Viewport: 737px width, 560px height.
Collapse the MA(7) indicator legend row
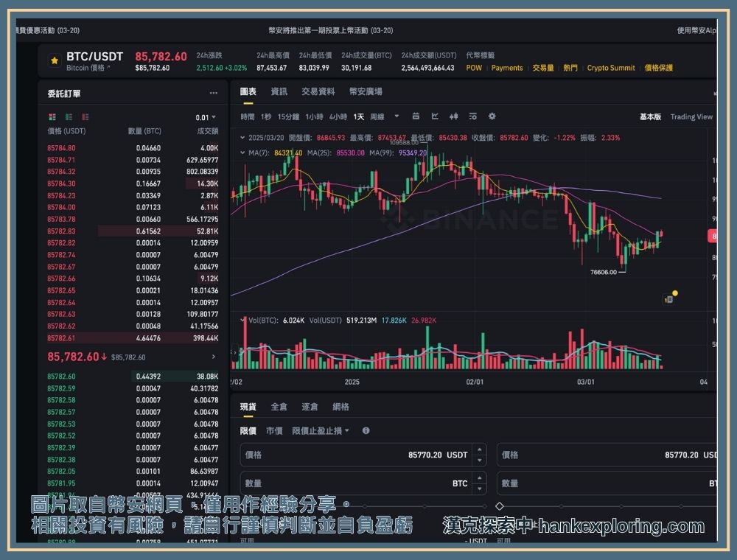click(242, 153)
